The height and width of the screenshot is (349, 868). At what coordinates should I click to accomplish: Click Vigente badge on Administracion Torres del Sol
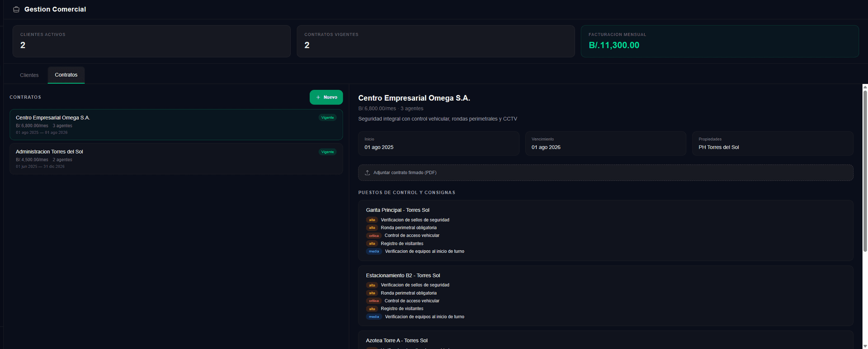328,152
